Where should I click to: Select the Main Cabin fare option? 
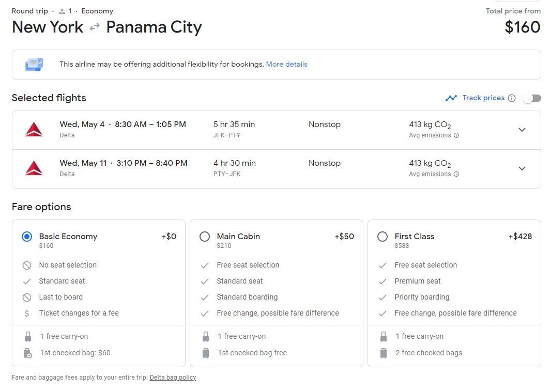pyautogui.click(x=205, y=237)
